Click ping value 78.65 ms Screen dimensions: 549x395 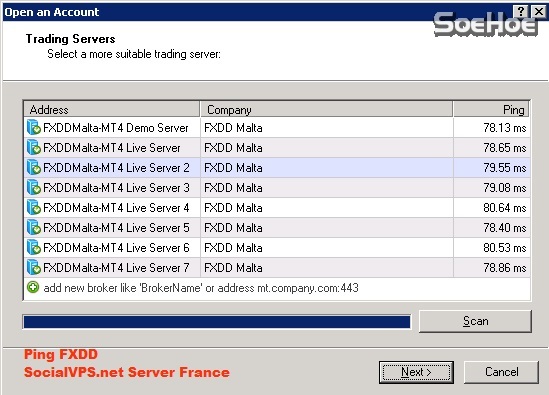[x=505, y=148]
